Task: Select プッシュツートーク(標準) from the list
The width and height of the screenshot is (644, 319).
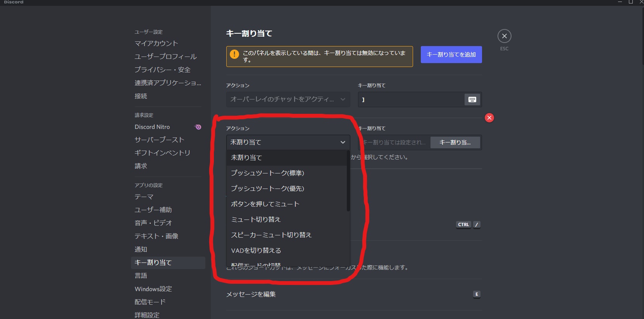Action: [267, 173]
